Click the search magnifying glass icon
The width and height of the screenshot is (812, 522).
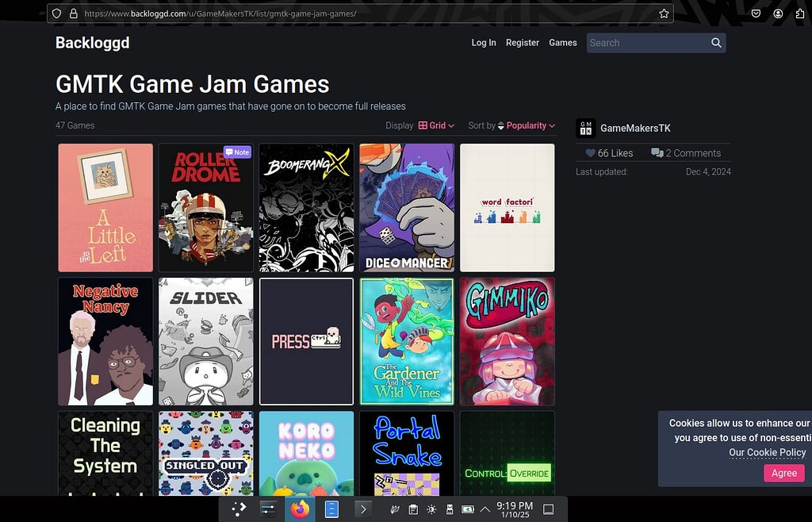(715, 42)
